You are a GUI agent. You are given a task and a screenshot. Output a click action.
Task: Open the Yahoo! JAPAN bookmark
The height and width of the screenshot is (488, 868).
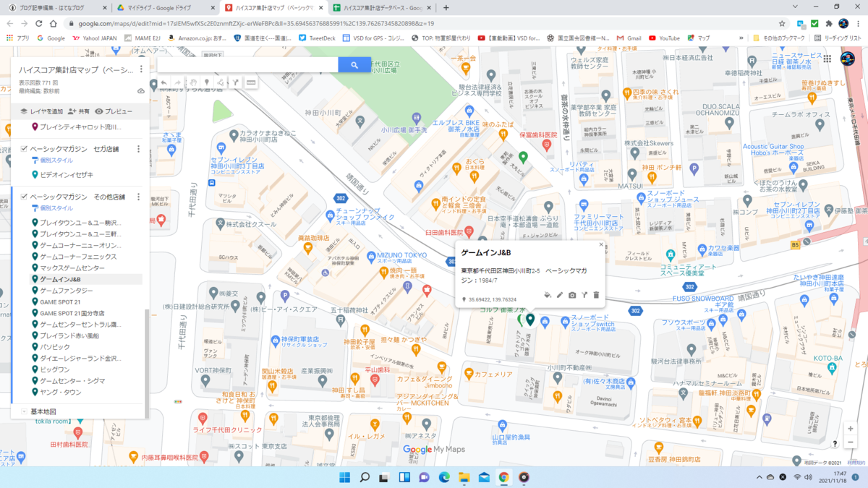(x=96, y=38)
